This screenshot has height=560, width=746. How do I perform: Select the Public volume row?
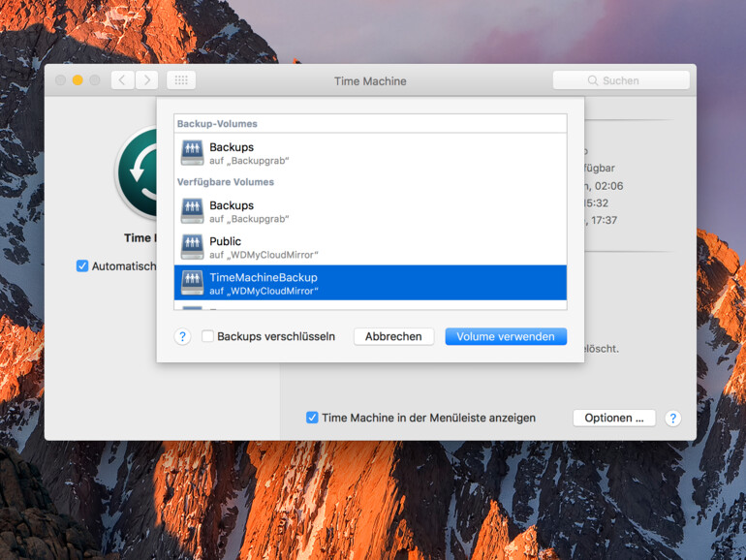coord(371,247)
